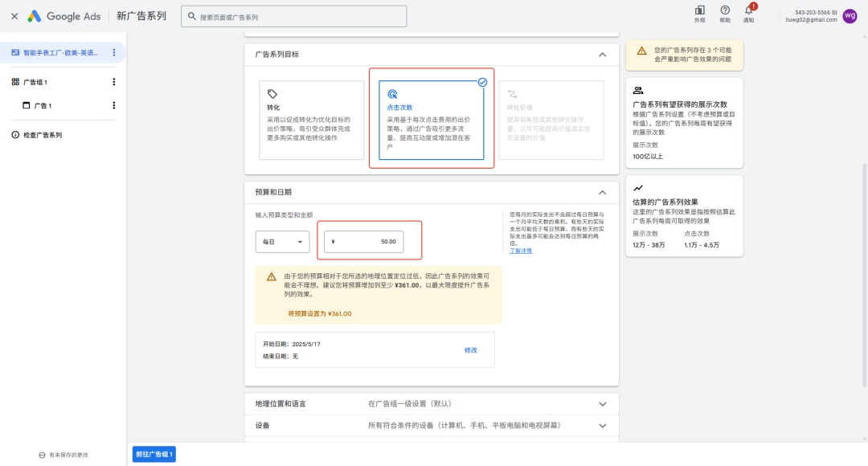868x466 pixels.
Task: Open the 通知 notifications bell
Action: coord(748,13)
